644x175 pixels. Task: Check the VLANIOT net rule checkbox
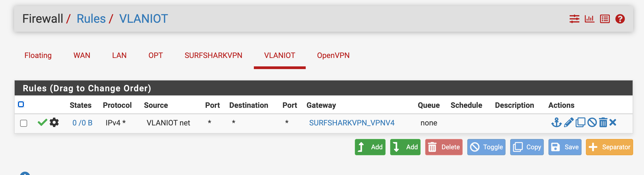click(24, 123)
